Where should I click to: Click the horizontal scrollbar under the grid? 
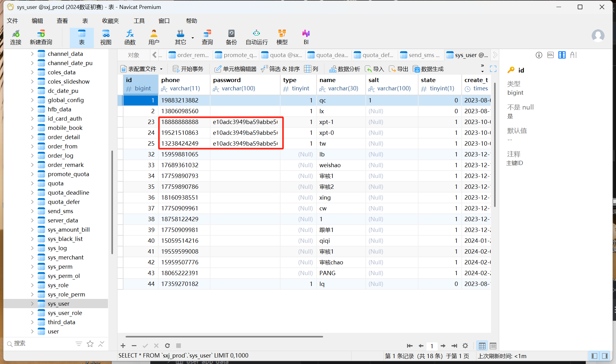(x=224, y=337)
